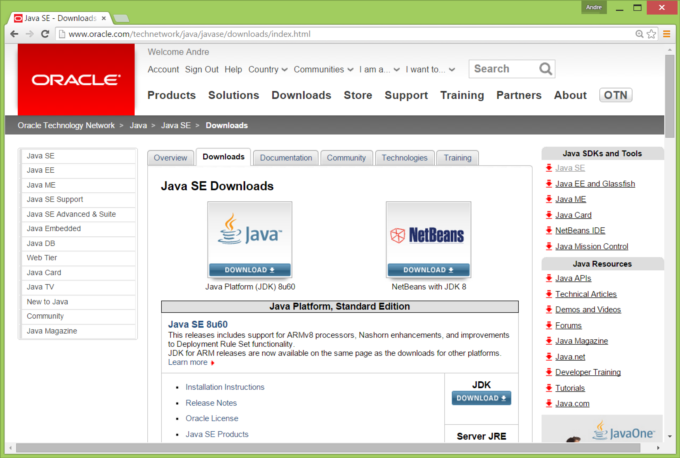The height and width of the screenshot is (458, 680).
Task: Click the scroll down arrow
Action: pyautogui.click(x=670, y=436)
